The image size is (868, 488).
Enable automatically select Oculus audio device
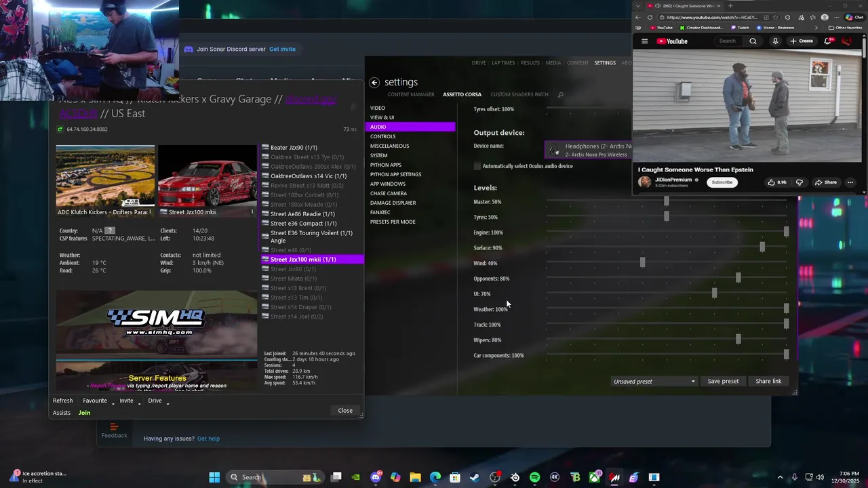pos(477,166)
